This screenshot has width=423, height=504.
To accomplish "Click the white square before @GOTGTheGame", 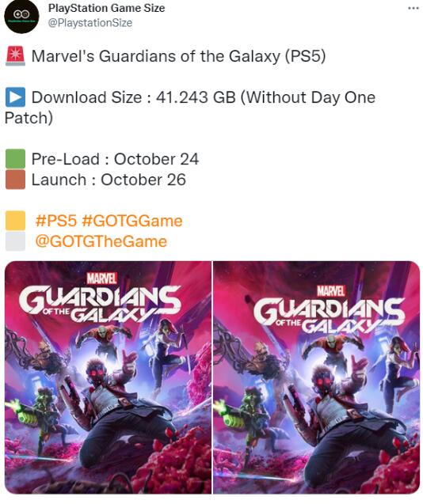I will [15, 241].
